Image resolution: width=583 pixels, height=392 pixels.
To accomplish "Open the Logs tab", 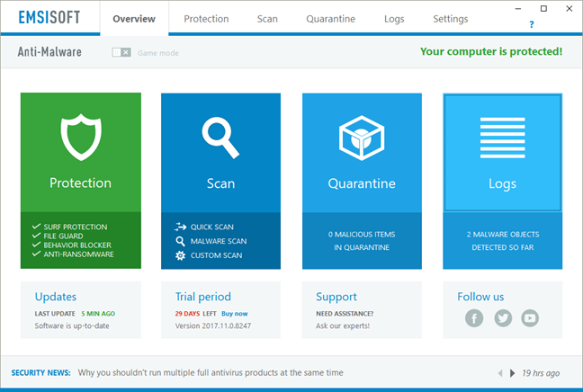I will [x=394, y=19].
